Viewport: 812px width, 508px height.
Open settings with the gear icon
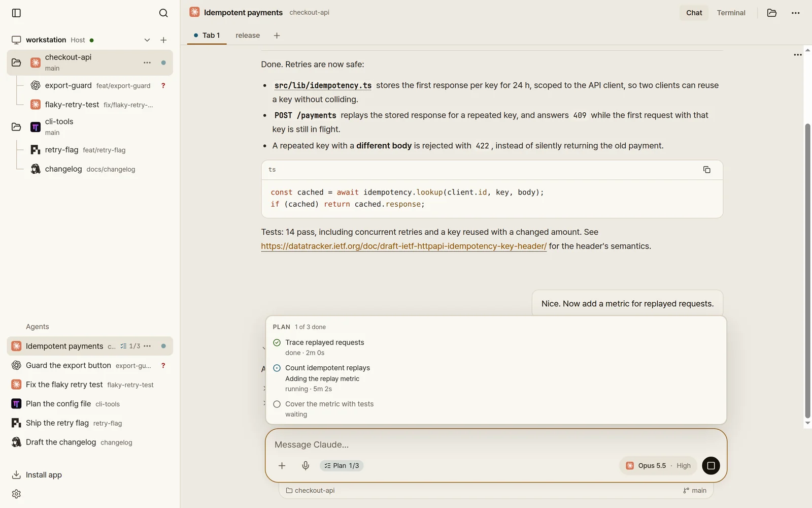(16, 494)
